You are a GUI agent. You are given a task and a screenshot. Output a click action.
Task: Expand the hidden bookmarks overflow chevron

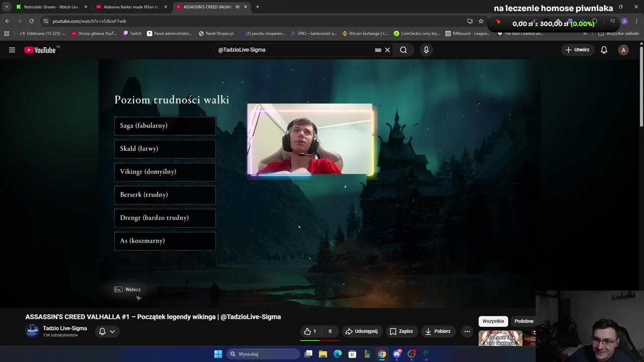click(x=585, y=33)
